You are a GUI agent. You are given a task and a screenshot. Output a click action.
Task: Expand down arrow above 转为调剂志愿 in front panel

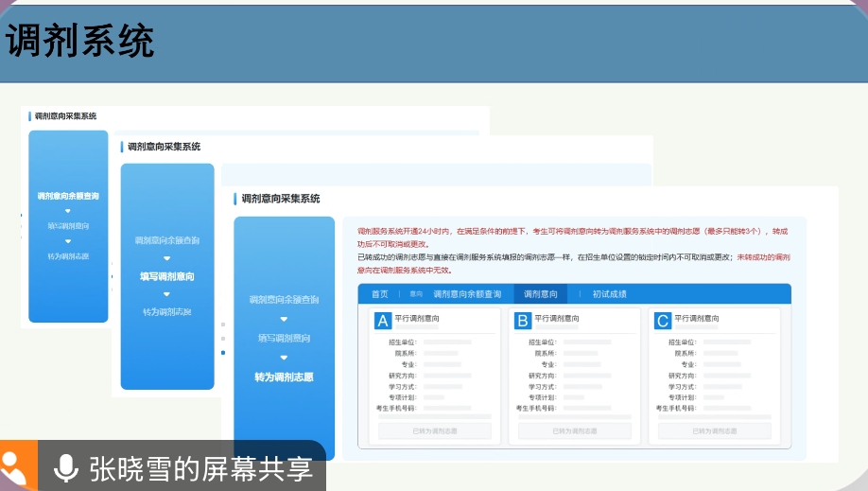(284, 358)
